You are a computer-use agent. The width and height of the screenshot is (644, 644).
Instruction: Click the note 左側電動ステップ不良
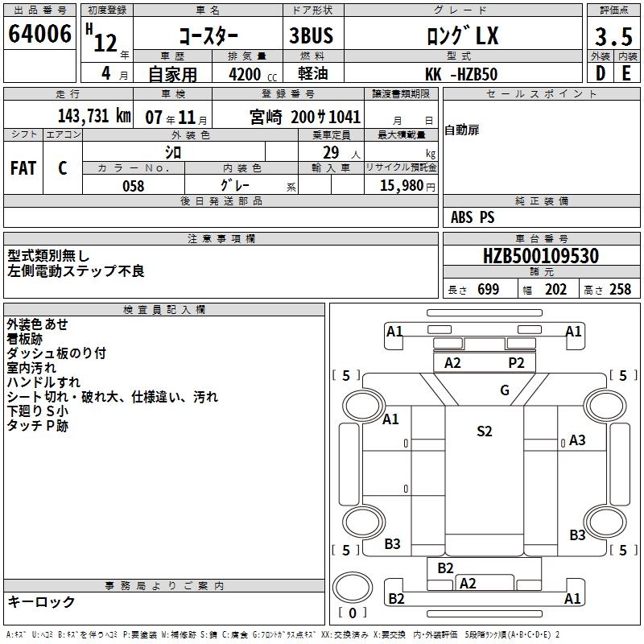(76, 271)
